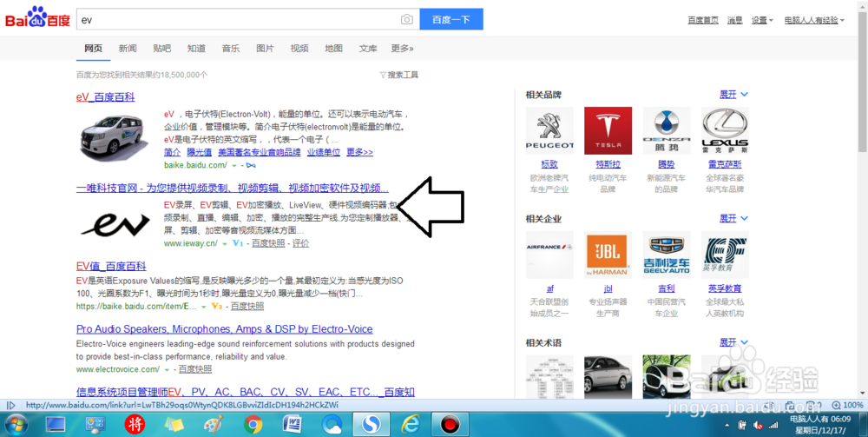The height and width of the screenshot is (437, 868).
Task: Switch to the 贴吧 tab
Action: [x=161, y=48]
